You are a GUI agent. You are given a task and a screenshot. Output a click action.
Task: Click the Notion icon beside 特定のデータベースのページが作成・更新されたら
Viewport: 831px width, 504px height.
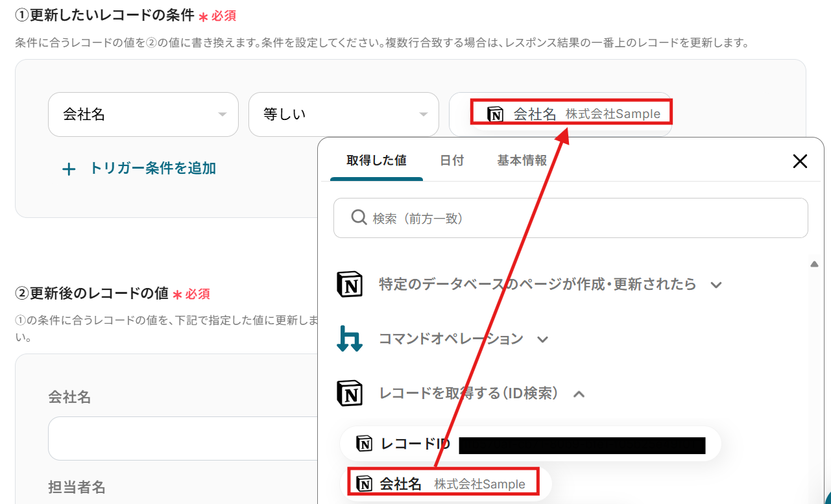(x=350, y=284)
